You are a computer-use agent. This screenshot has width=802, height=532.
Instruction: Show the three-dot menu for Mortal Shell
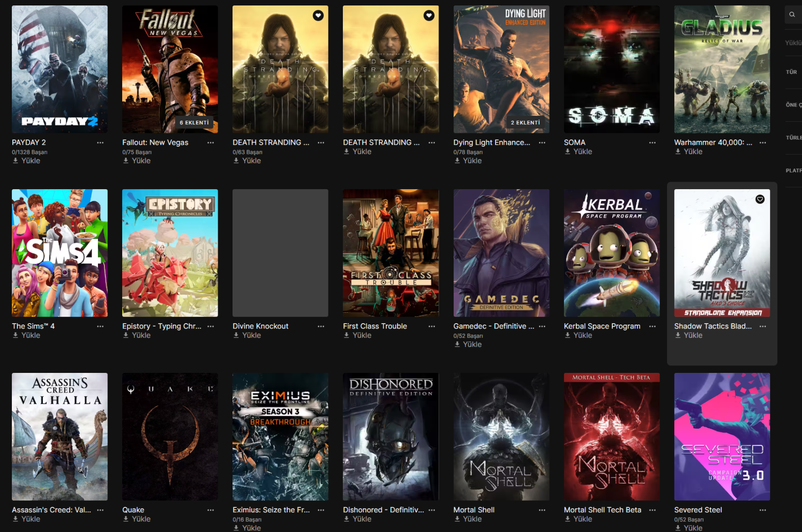(542, 510)
